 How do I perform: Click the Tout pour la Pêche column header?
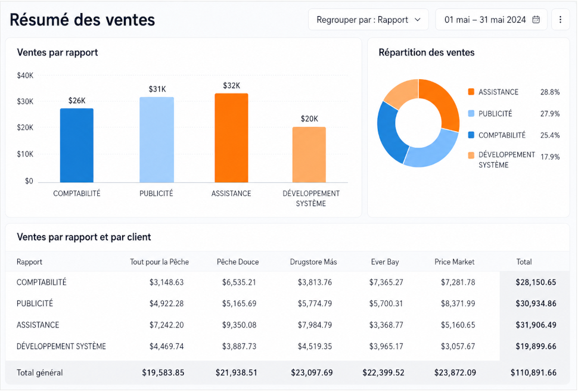(159, 262)
